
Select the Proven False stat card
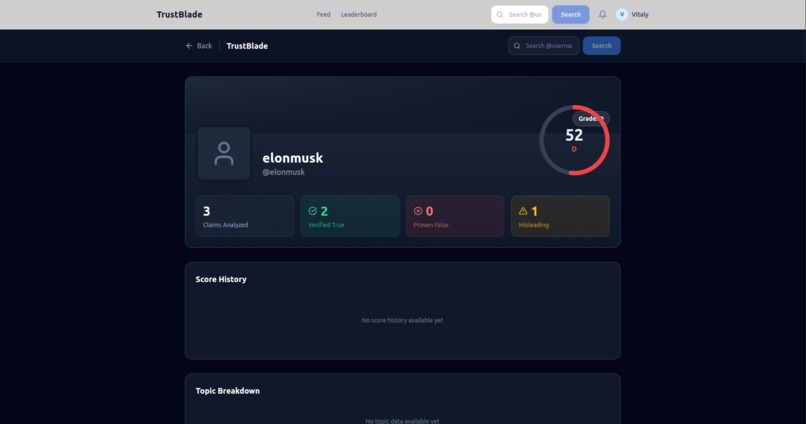(455, 216)
